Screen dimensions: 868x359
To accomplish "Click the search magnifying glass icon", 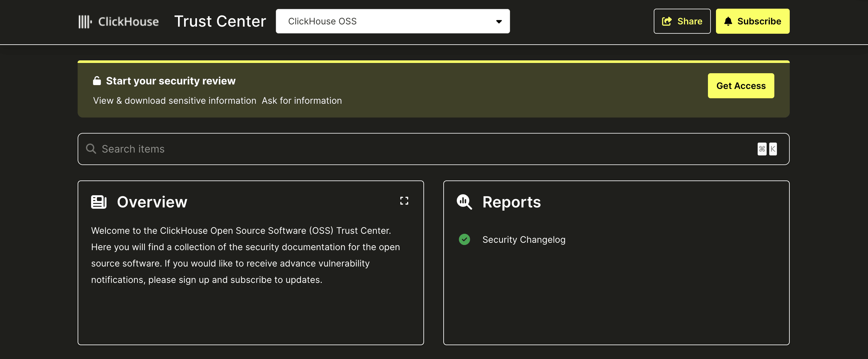I will (x=91, y=149).
